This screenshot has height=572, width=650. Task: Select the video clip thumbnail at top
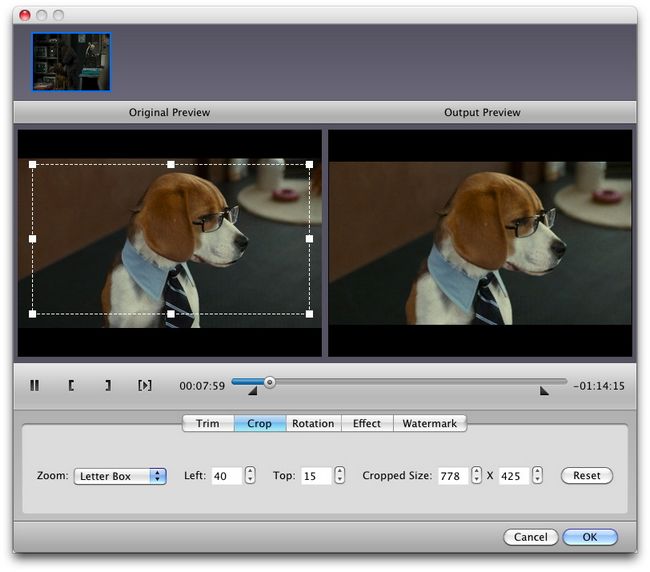coord(72,62)
